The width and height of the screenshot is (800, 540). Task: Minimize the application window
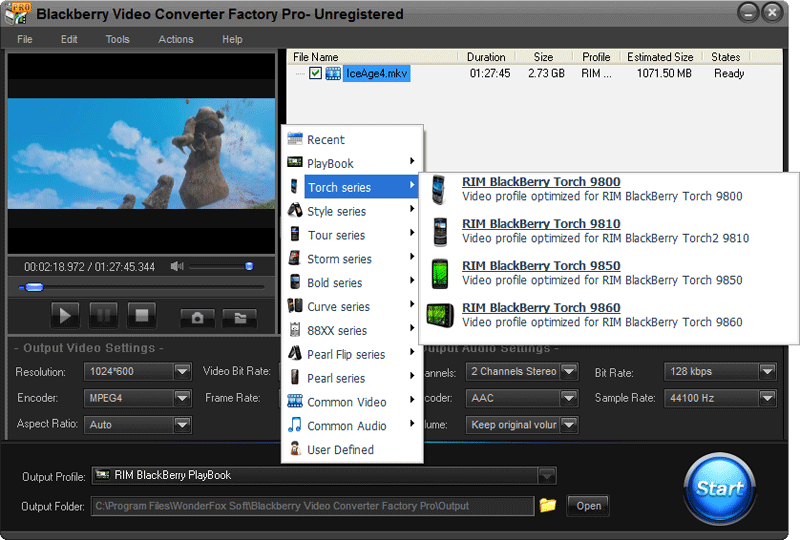(x=748, y=13)
